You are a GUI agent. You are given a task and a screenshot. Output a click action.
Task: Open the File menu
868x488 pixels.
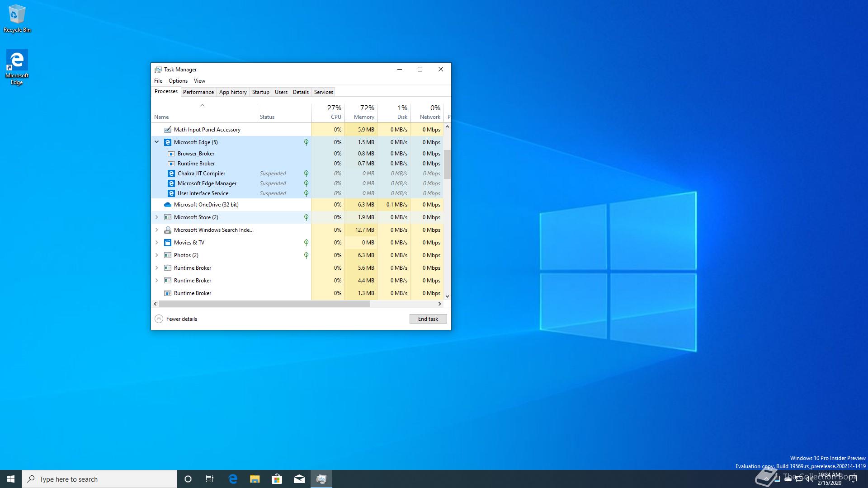(158, 81)
